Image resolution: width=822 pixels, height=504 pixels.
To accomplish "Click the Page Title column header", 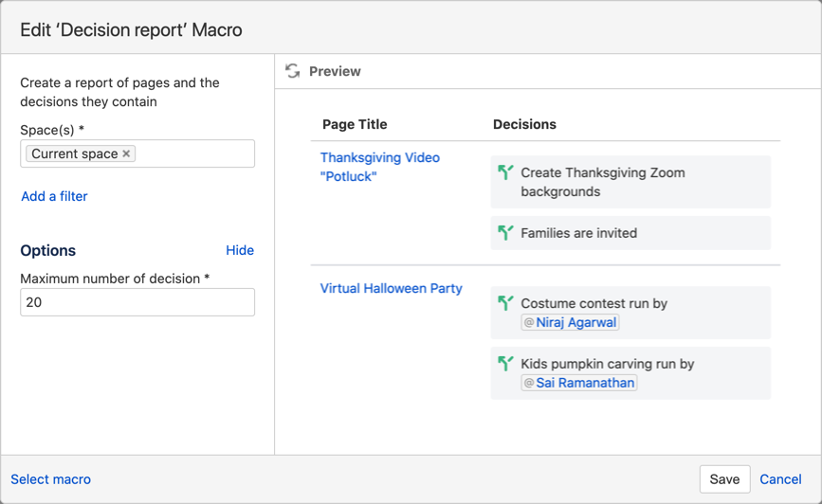I will (355, 124).
